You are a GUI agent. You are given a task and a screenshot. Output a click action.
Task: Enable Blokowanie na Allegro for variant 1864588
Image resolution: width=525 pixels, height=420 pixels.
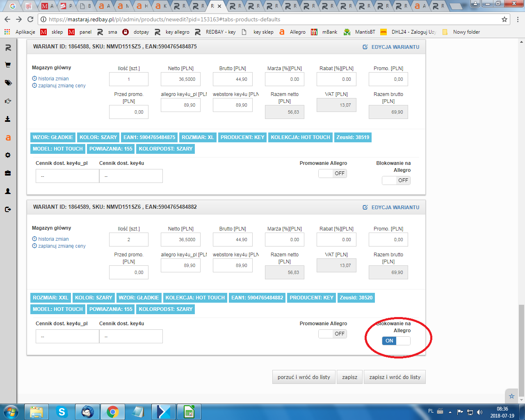click(x=396, y=180)
